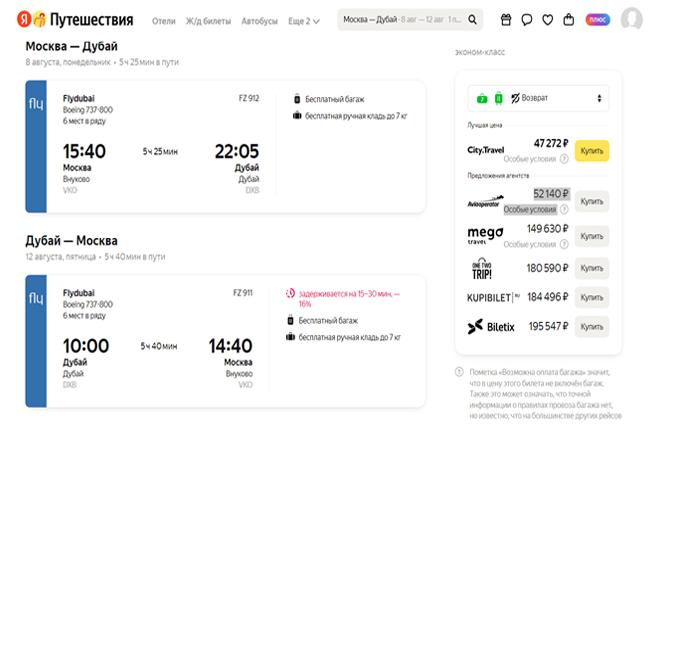The image size is (687, 670).
Task: Click the Дубай — Москва heading
Action: [x=71, y=241]
